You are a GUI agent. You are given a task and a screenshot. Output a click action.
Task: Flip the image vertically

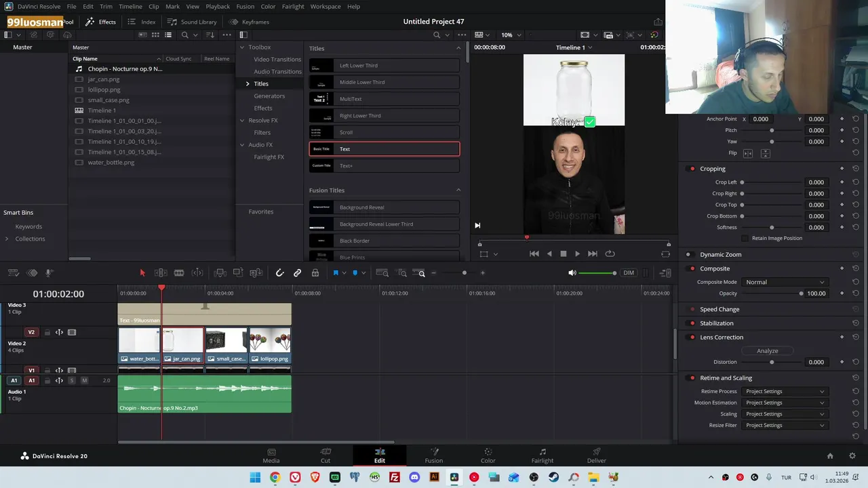765,153
